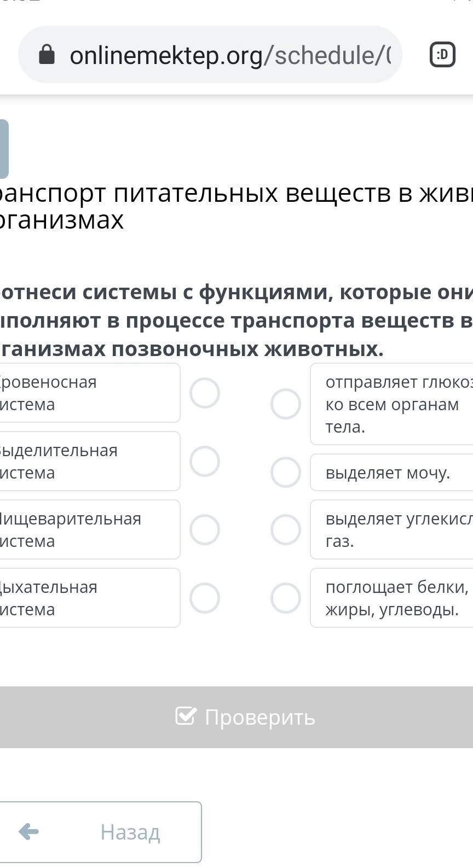Click the left arrow icon on Назад
473x868 pixels.
coord(28,832)
